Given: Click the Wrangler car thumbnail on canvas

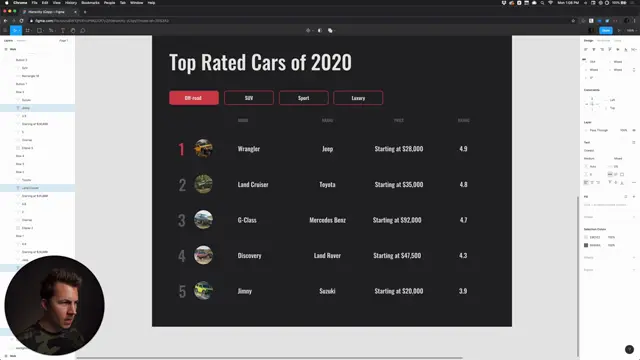Looking at the screenshot, I should (203, 148).
